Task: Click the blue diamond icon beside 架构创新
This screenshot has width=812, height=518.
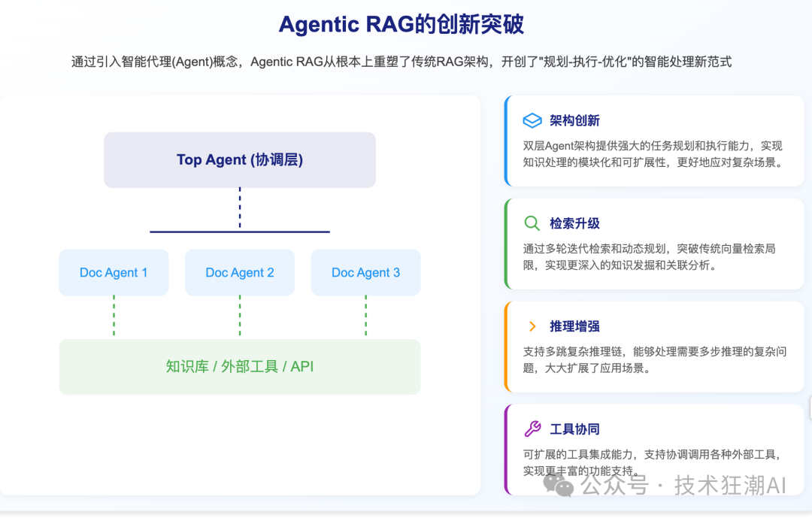Action: pyautogui.click(x=532, y=120)
